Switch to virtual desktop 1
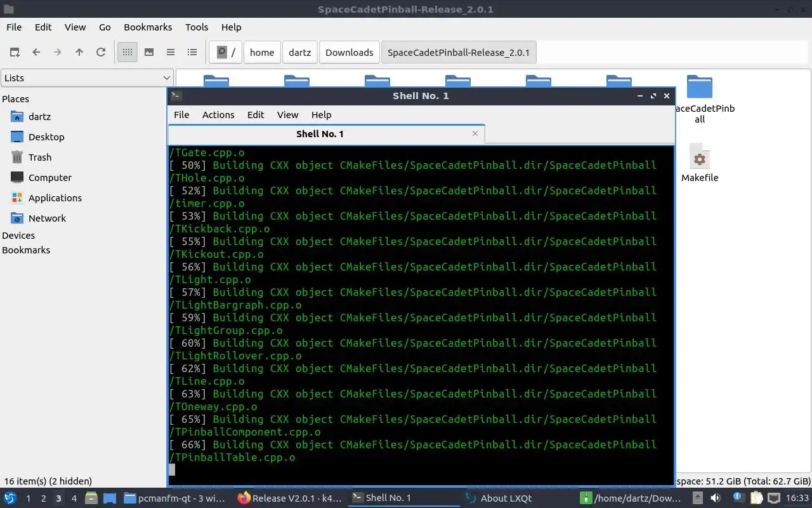Image resolution: width=812 pixels, height=508 pixels. click(28, 498)
